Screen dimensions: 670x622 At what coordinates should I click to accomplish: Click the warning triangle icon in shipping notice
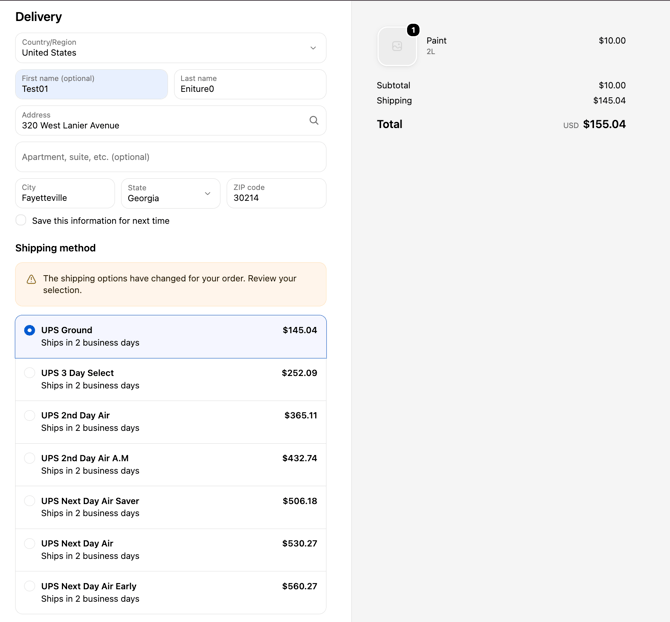click(x=31, y=279)
